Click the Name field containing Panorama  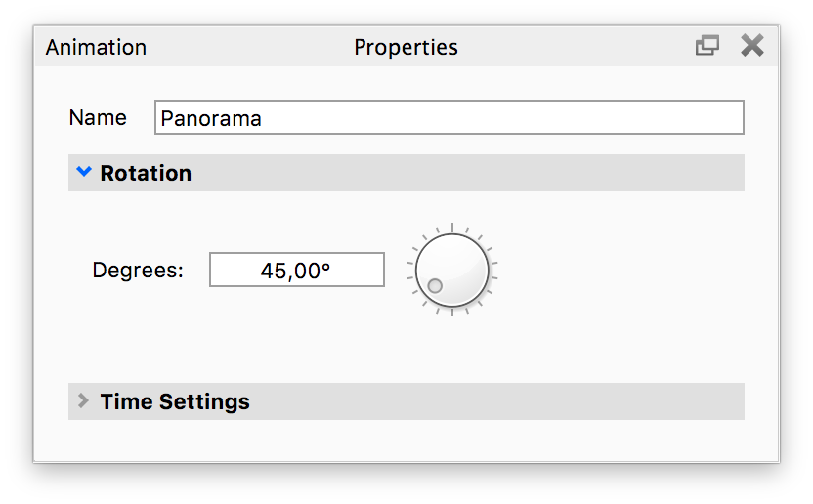[449, 117]
